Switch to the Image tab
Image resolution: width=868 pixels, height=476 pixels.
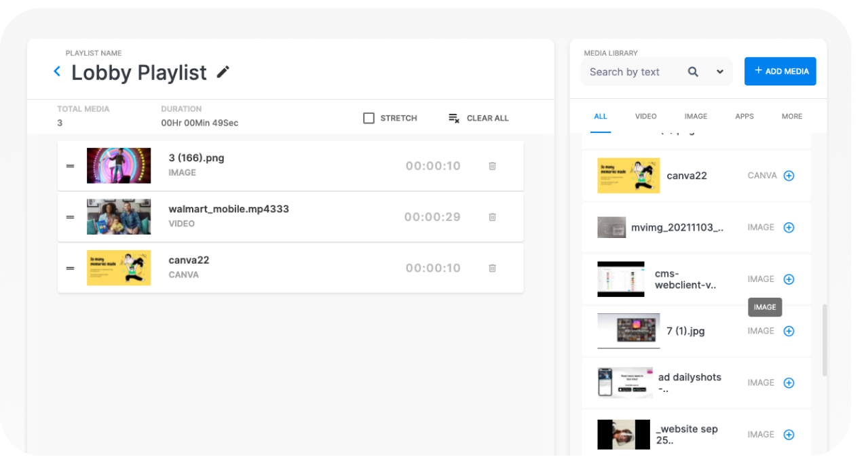click(x=696, y=117)
